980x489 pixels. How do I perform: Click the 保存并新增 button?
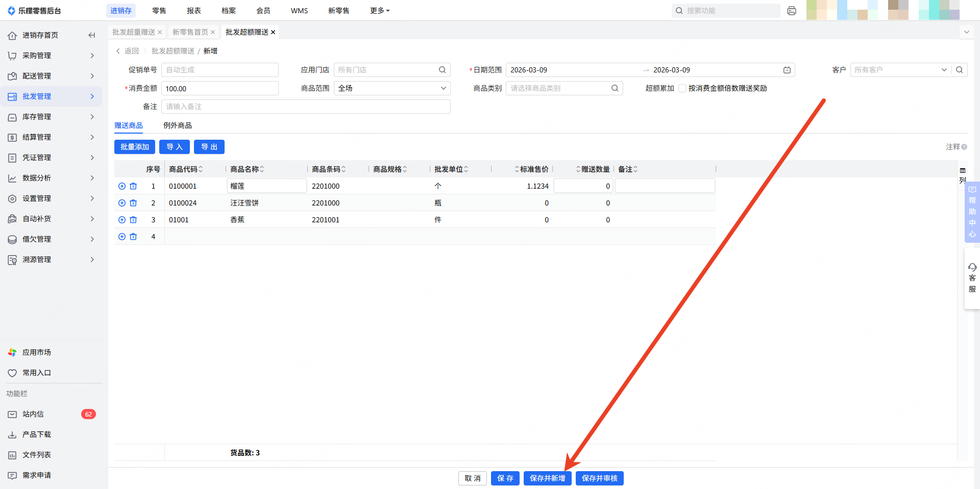pos(548,478)
